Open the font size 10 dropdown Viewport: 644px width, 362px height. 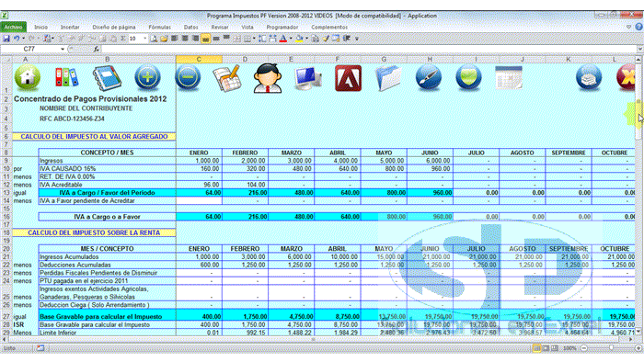[145, 39]
